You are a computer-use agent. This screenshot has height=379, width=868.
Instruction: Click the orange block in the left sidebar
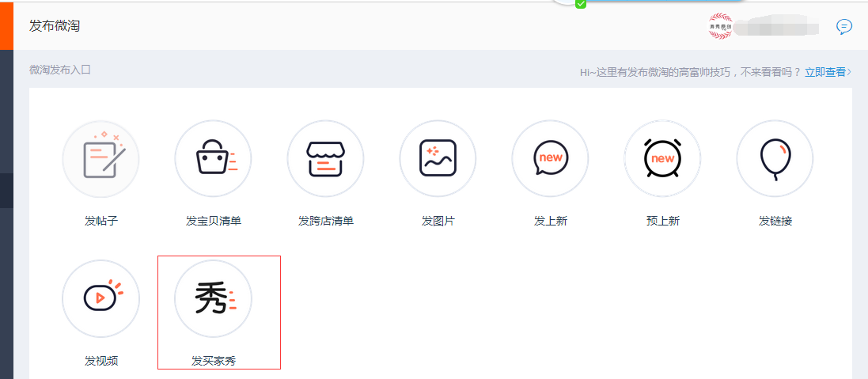tap(6, 25)
